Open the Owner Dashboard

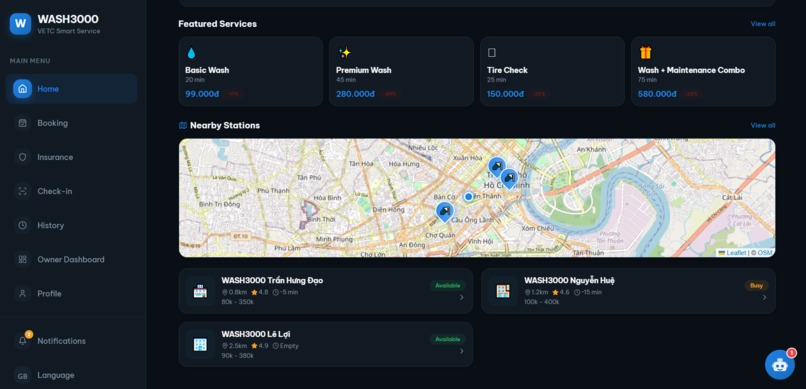[71, 260]
